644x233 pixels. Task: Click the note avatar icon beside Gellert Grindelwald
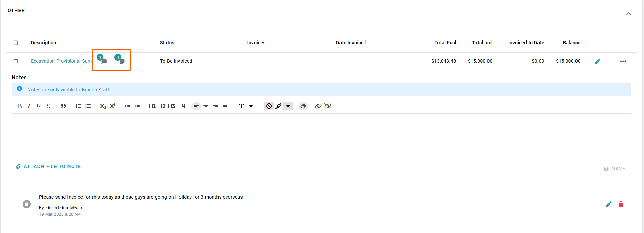click(27, 204)
